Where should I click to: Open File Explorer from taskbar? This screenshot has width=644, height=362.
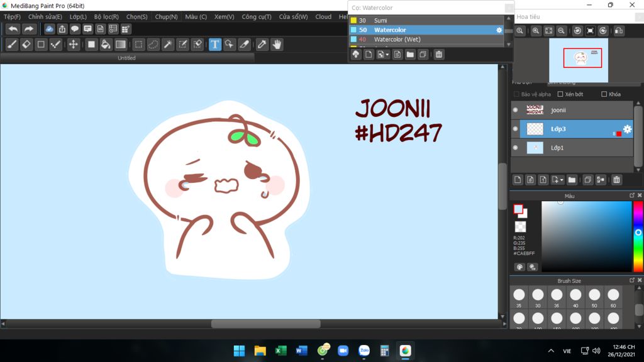point(260,351)
